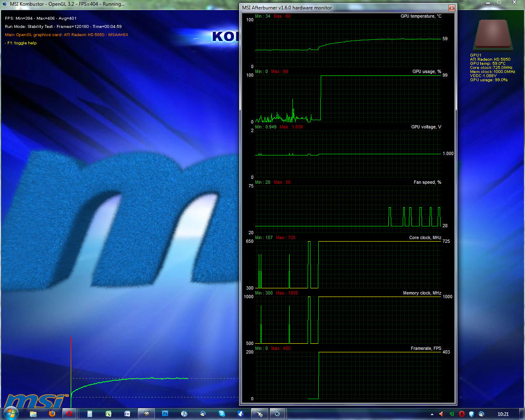Click the Framerate graph
The width and height of the screenshot is (525, 420).
pos(348,375)
